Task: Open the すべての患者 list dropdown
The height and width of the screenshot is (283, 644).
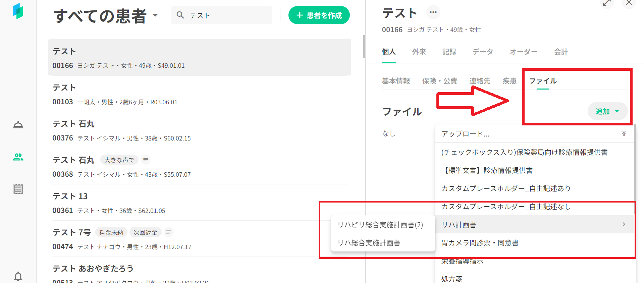Action: pos(155,15)
